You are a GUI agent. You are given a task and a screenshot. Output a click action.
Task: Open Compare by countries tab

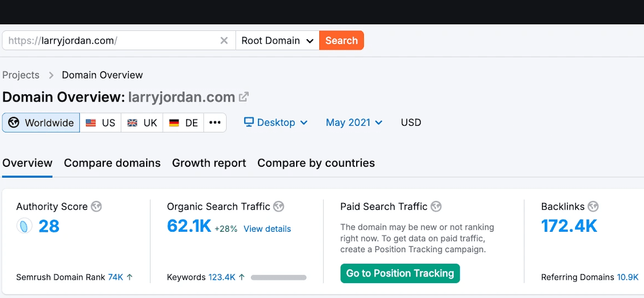pos(316,163)
